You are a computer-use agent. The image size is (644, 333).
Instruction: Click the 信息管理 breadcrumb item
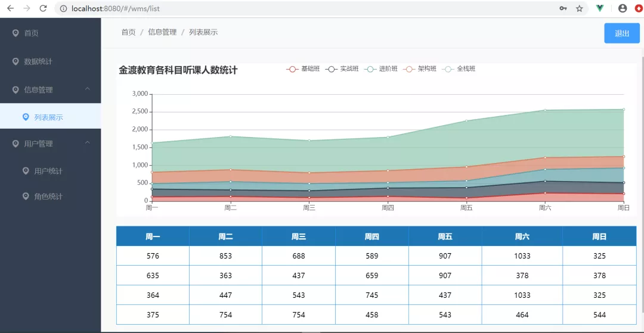[162, 32]
